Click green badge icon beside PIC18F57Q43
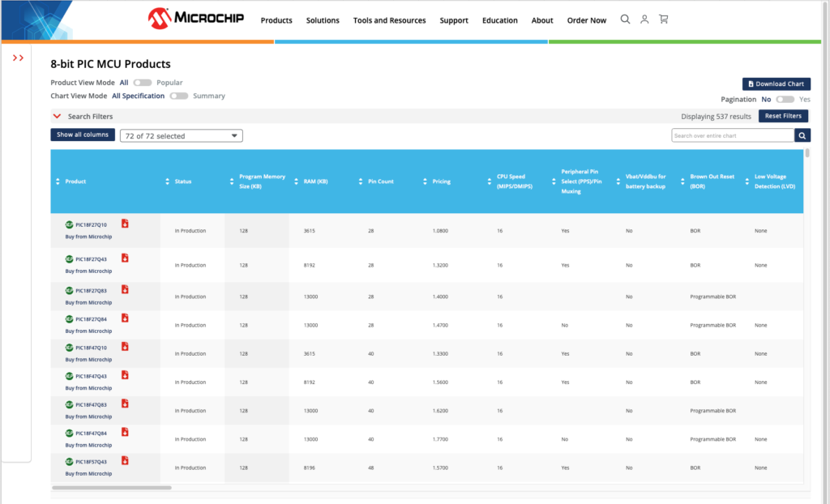Screen dimensions: 830x504 tap(70, 462)
